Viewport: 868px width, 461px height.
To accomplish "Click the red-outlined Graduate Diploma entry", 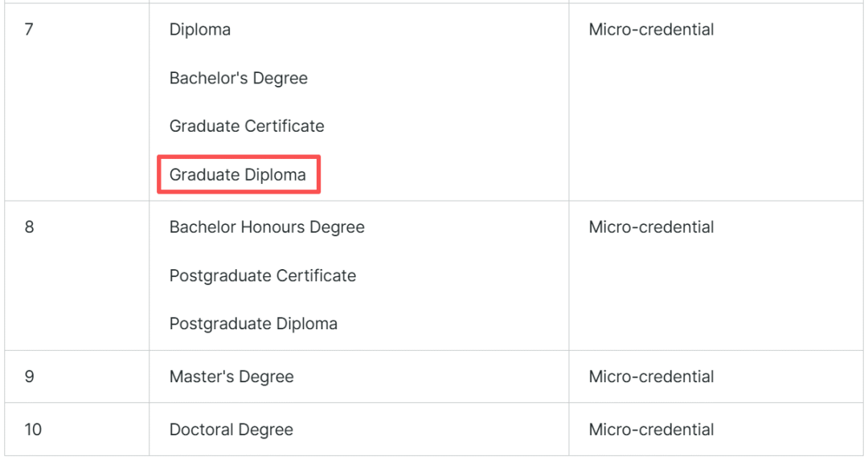I will coord(238,174).
